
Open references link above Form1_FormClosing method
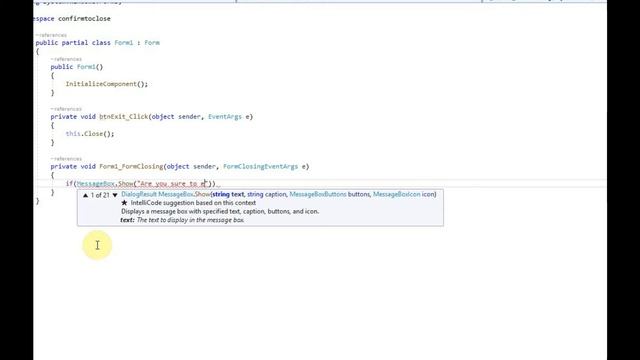click(x=66, y=159)
